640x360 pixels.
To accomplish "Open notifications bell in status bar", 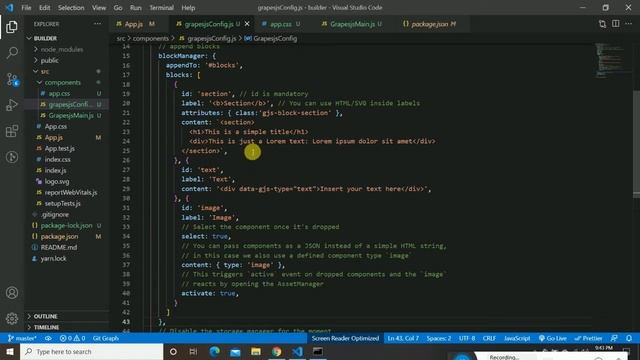I will click(629, 338).
